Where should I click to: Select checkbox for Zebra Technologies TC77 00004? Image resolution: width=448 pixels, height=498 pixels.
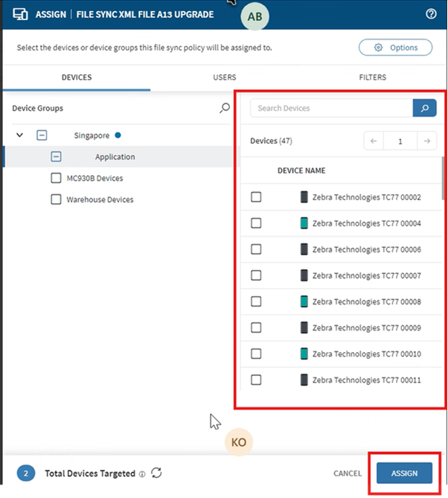256,223
